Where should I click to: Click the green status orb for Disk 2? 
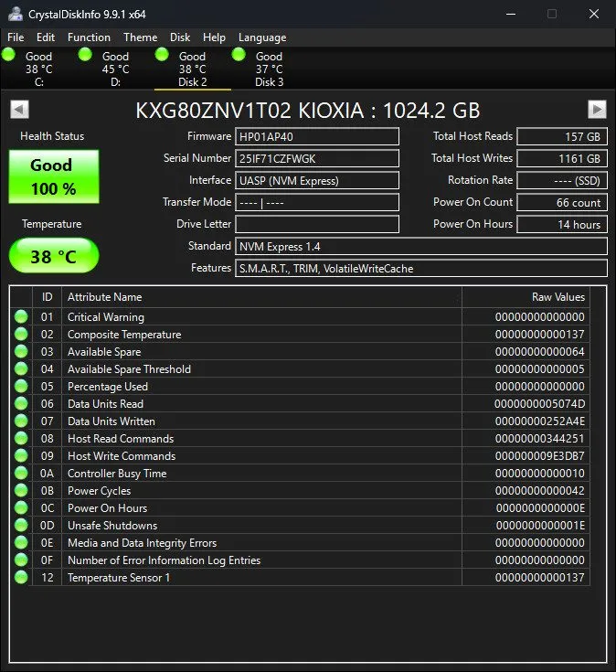click(162, 55)
